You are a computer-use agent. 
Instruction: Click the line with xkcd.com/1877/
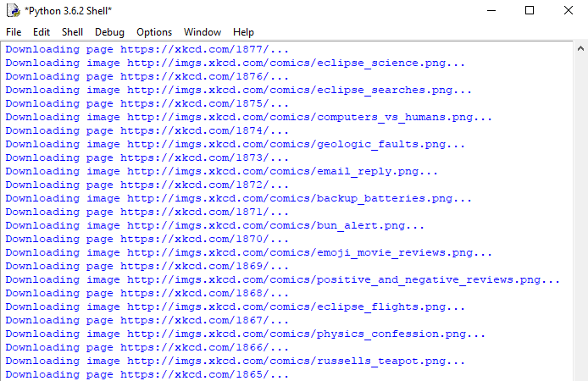(x=147, y=49)
